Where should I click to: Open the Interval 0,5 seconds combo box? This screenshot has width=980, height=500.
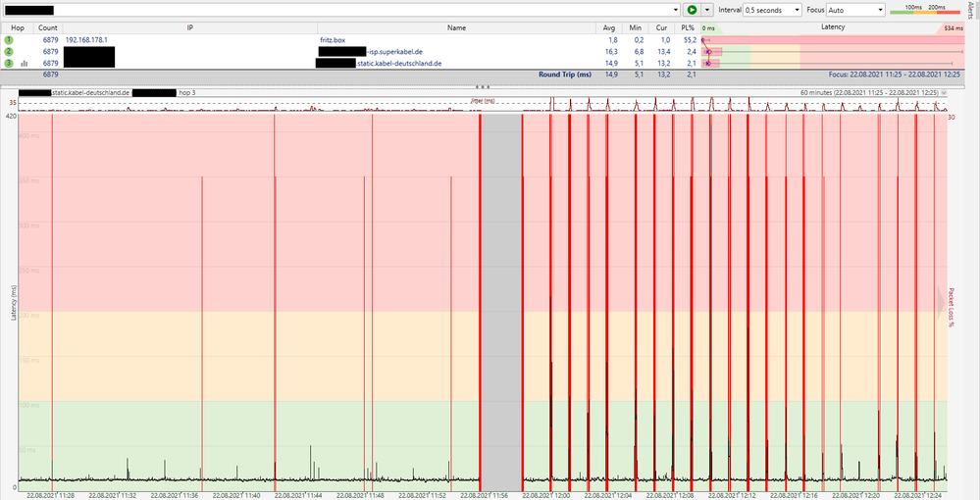pos(772,10)
